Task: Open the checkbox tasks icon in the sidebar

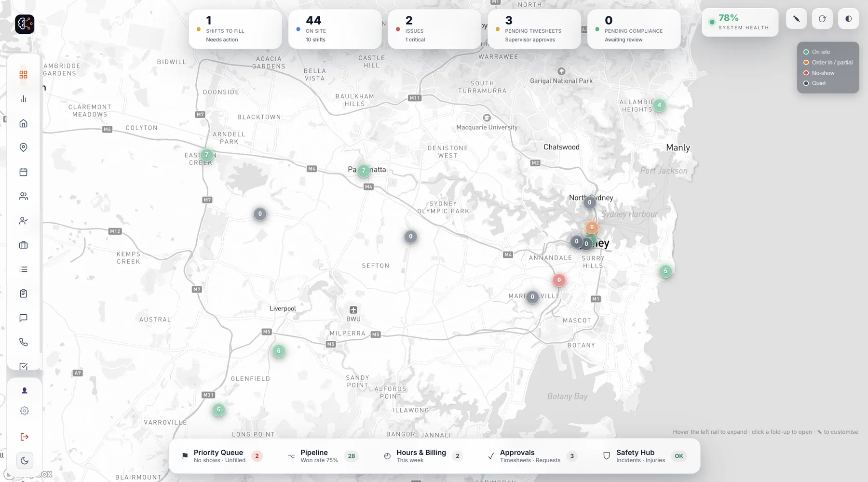Action: click(x=23, y=367)
